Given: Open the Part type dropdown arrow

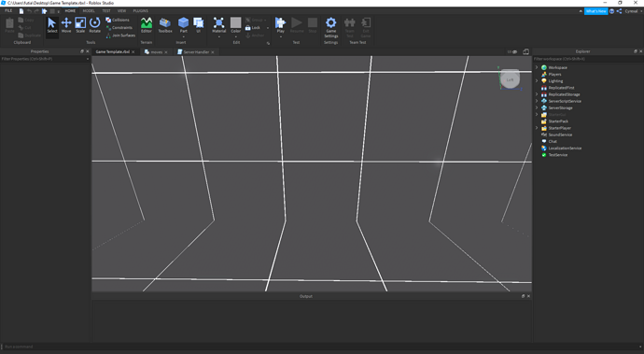Looking at the screenshot, I should pos(183,36).
